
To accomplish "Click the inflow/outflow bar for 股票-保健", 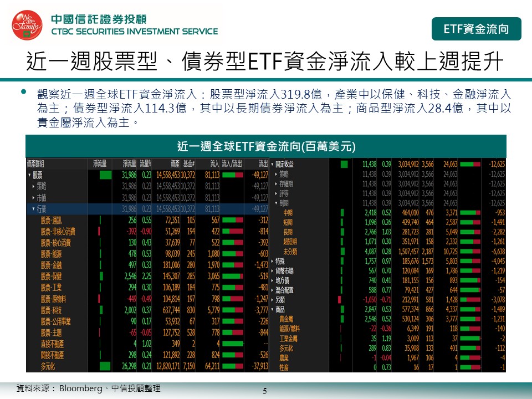I will tap(232, 275).
